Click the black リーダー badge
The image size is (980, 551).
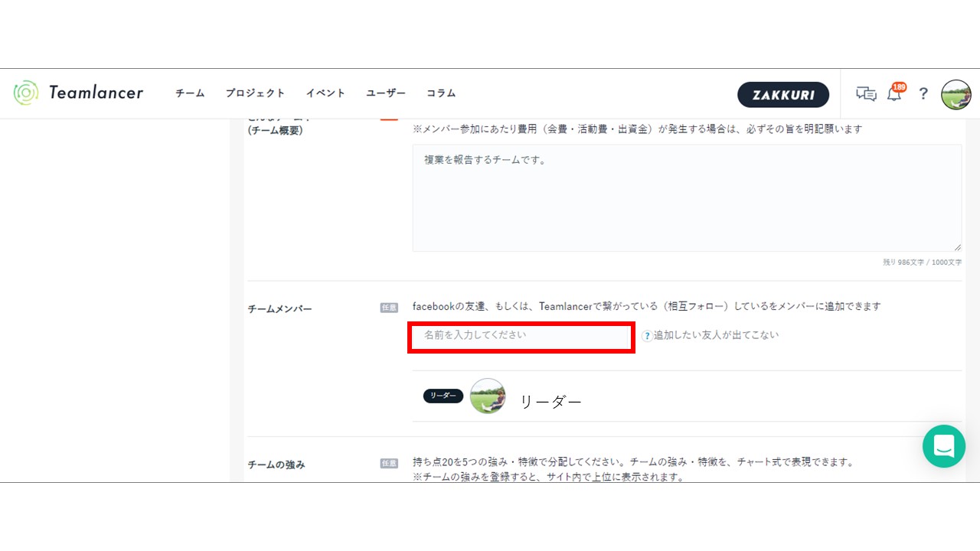pyautogui.click(x=443, y=396)
